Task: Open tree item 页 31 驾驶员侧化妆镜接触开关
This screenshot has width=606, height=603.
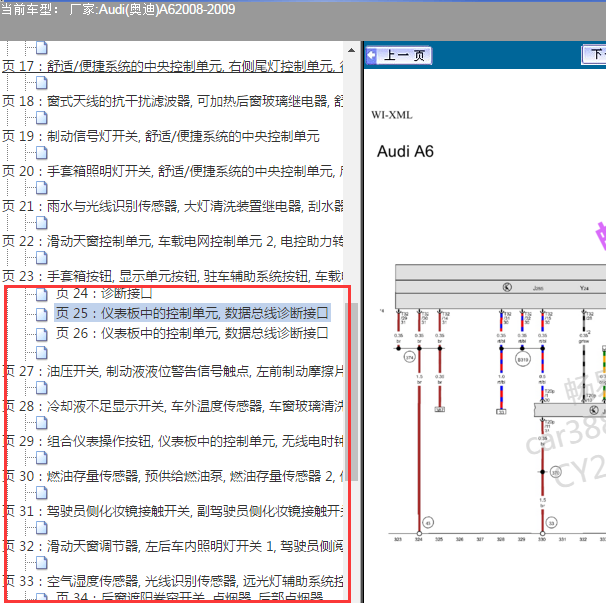Action: tap(172, 511)
